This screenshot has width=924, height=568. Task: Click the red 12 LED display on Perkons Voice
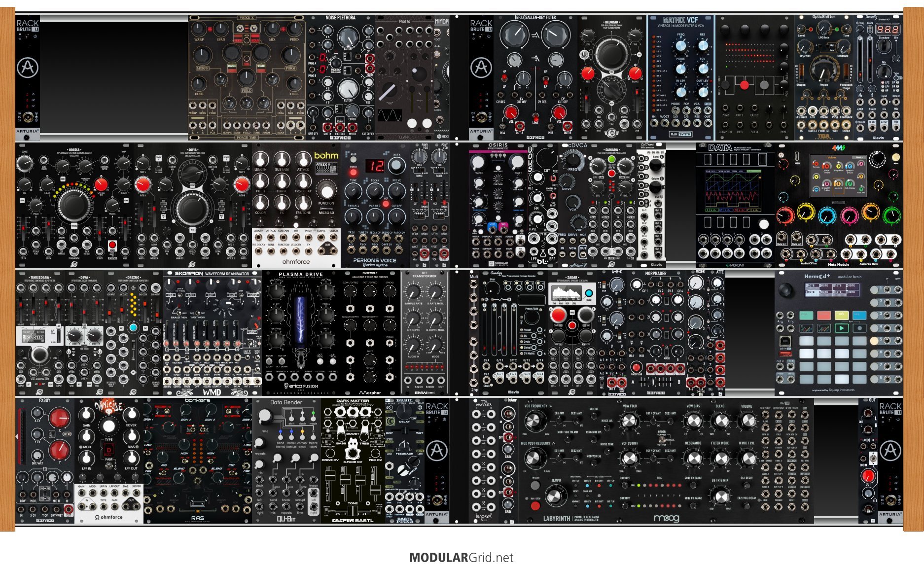tap(375, 165)
